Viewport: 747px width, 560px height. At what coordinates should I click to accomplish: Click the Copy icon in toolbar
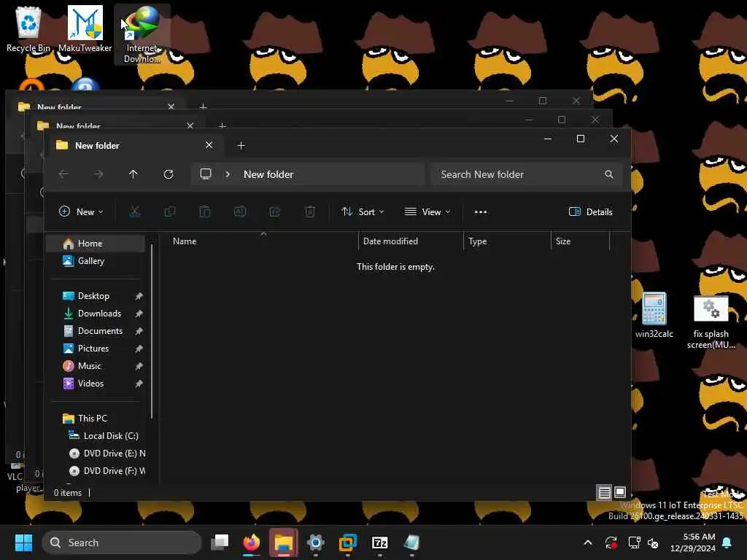point(169,212)
